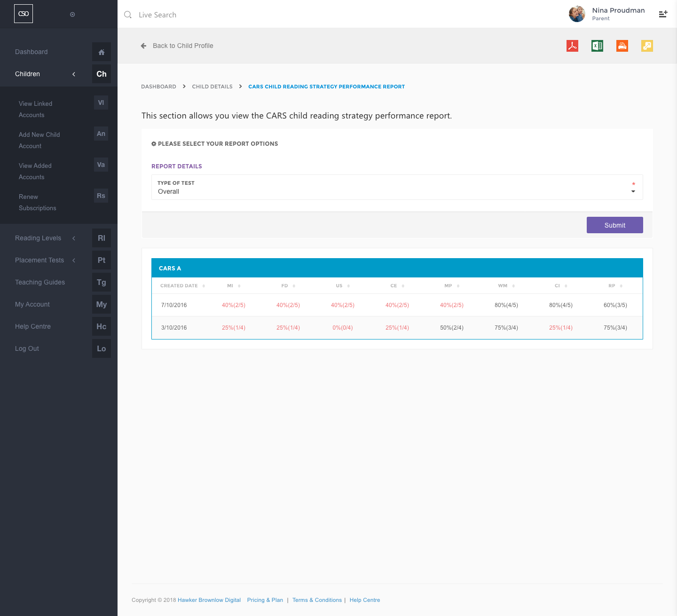677x616 pixels.
Task: Focus the Live Search field
Action: [157, 15]
